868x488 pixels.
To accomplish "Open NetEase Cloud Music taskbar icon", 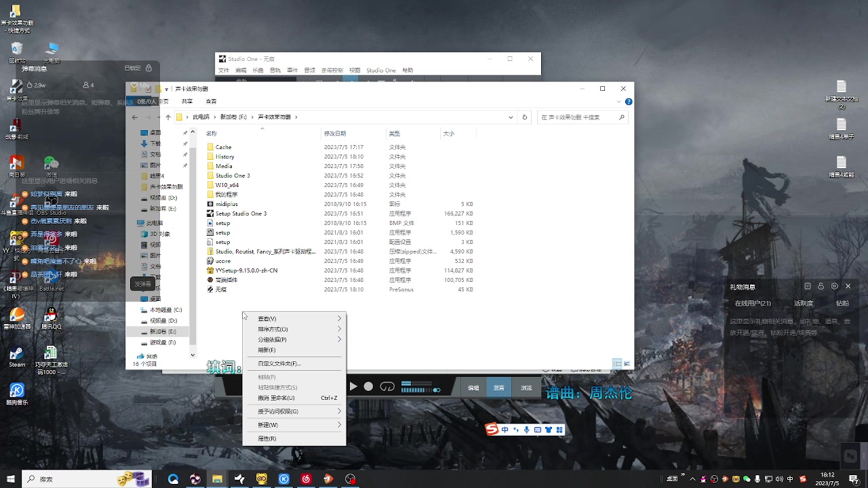I will coord(306,479).
